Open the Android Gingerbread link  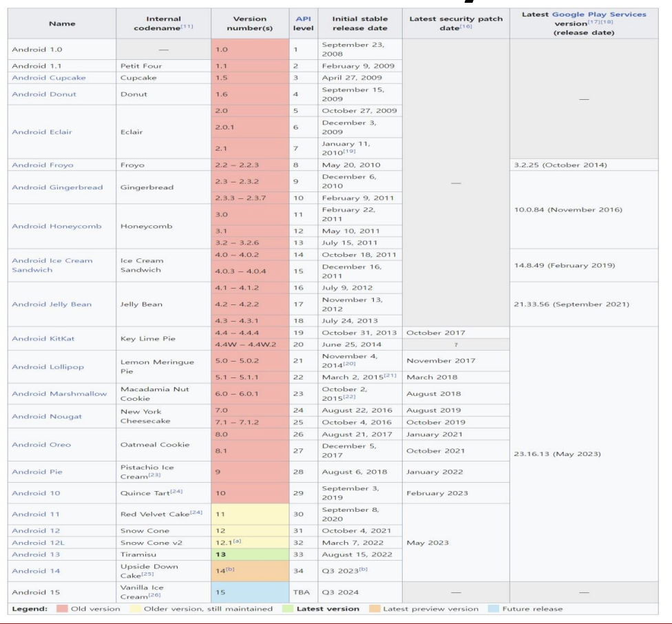click(57, 187)
